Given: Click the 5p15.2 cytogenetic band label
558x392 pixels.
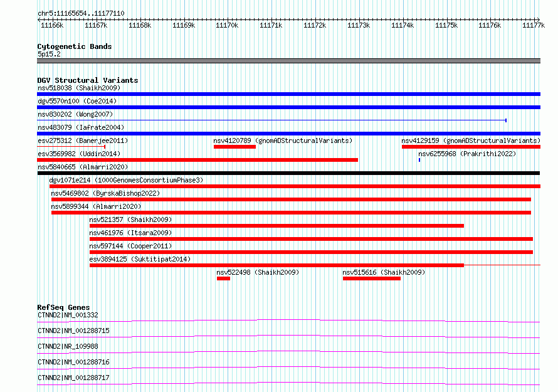Looking at the screenshot, I should [49, 55].
